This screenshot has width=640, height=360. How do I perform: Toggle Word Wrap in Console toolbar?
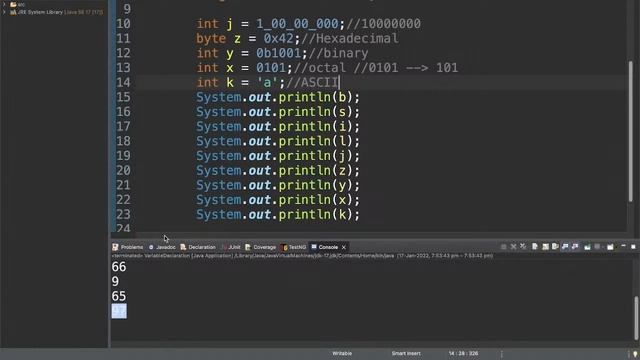(555, 247)
